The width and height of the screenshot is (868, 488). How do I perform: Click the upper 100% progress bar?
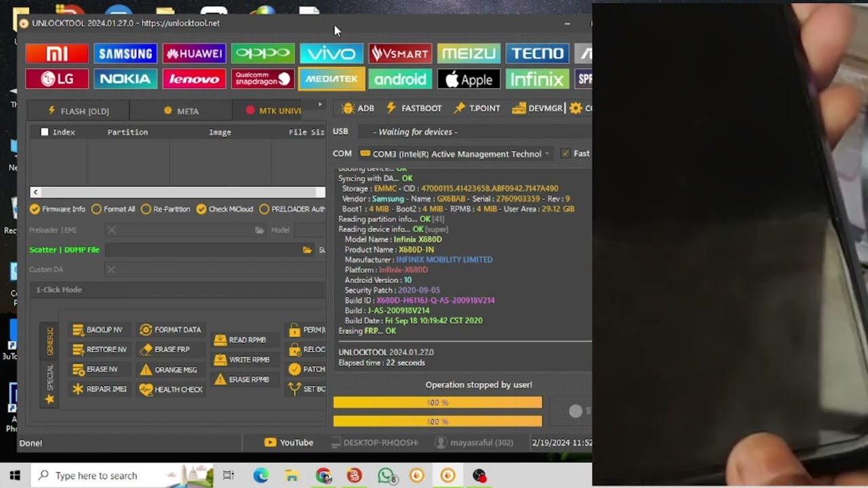click(438, 403)
